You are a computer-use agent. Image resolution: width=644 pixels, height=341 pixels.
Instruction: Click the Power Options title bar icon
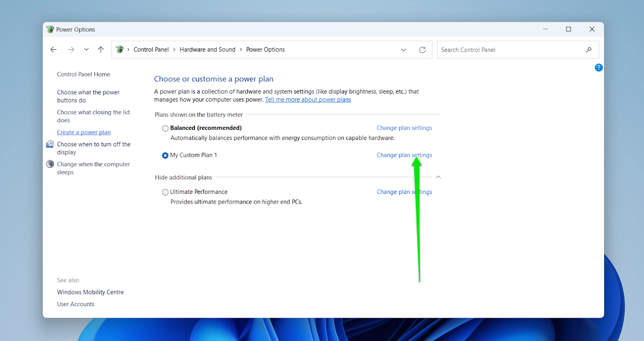tap(50, 29)
